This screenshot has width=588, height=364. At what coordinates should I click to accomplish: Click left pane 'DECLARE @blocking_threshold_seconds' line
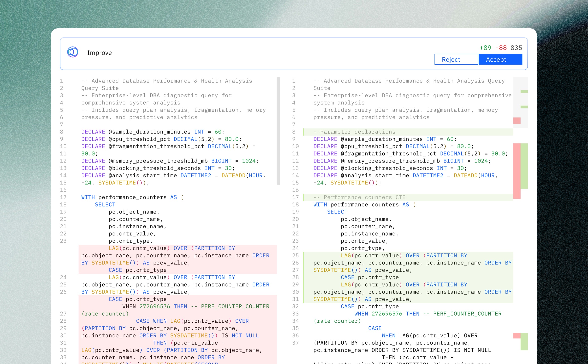158,168
